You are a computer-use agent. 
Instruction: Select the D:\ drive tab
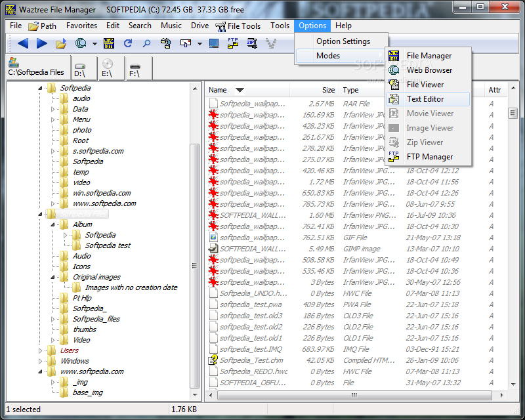pos(84,68)
